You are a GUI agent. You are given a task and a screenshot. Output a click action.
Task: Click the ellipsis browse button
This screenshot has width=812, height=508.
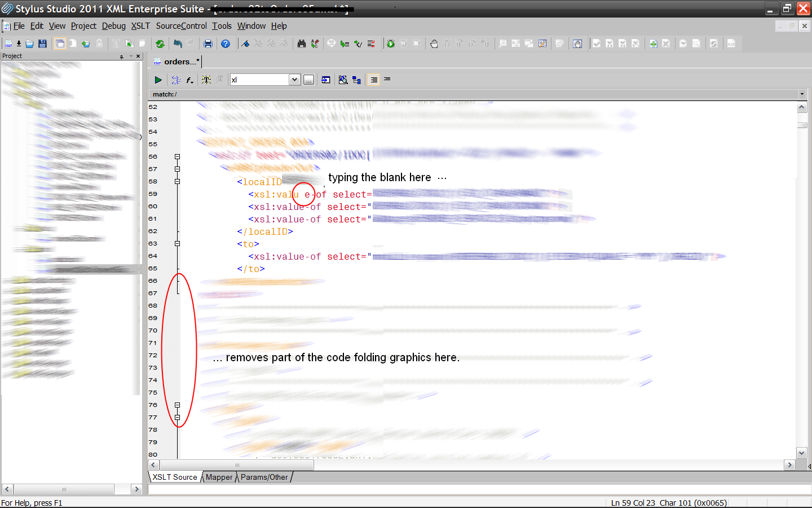(308, 80)
